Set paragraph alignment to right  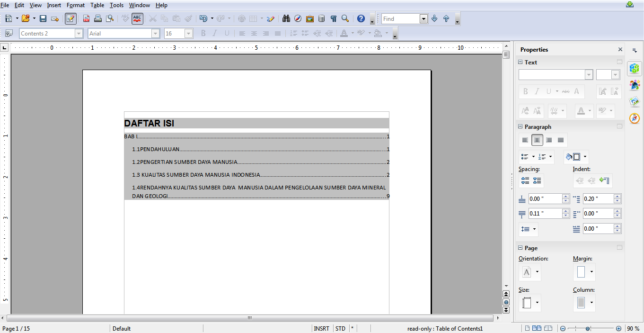pos(265,33)
